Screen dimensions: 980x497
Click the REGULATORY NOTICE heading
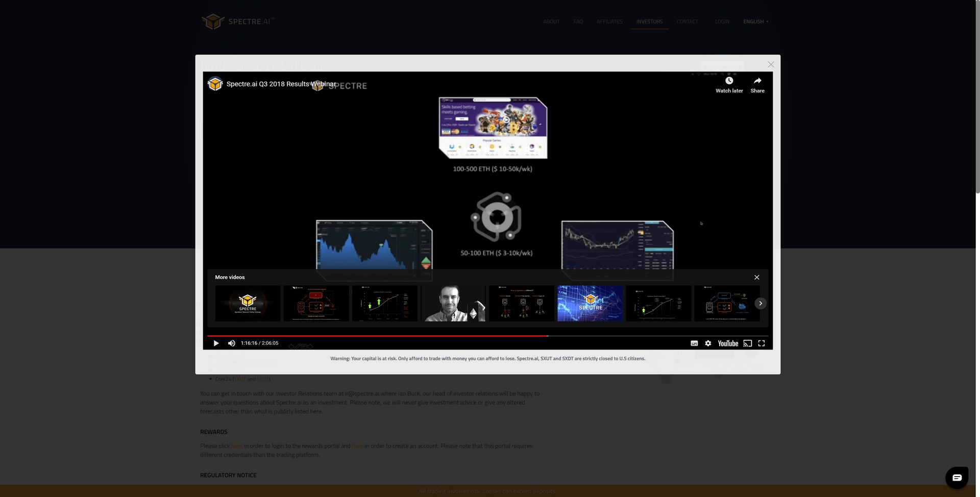(228, 476)
